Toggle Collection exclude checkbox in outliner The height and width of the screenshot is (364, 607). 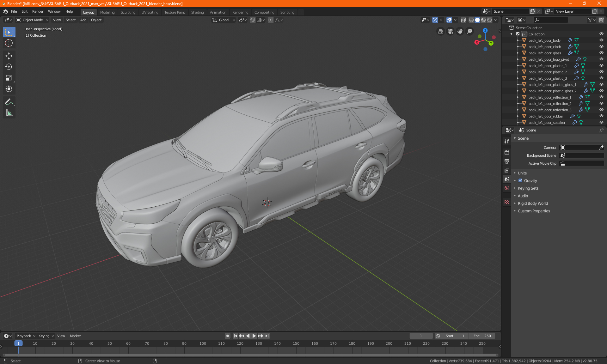coord(518,34)
